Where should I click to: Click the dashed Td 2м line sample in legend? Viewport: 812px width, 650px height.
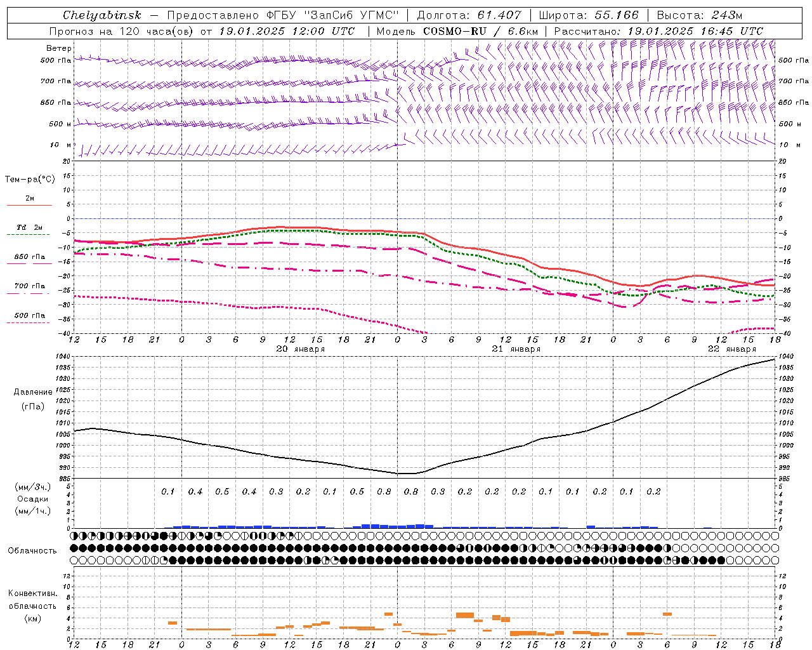pyautogui.click(x=29, y=235)
